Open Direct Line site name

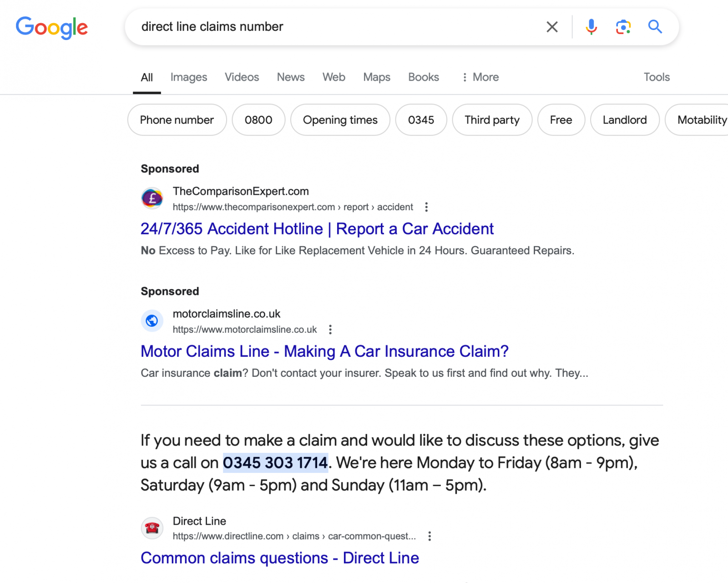point(199,521)
